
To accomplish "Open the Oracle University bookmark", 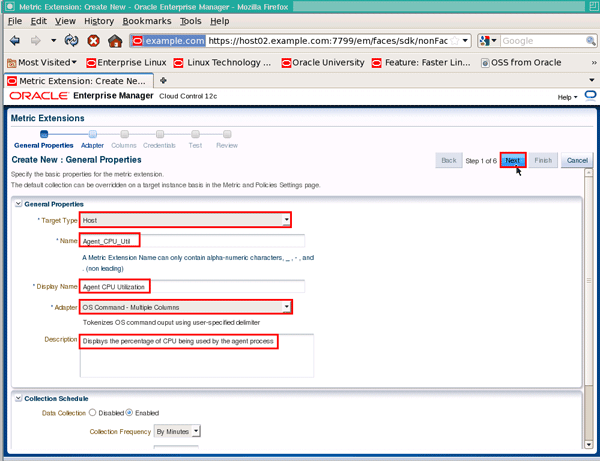I will 323,62.
